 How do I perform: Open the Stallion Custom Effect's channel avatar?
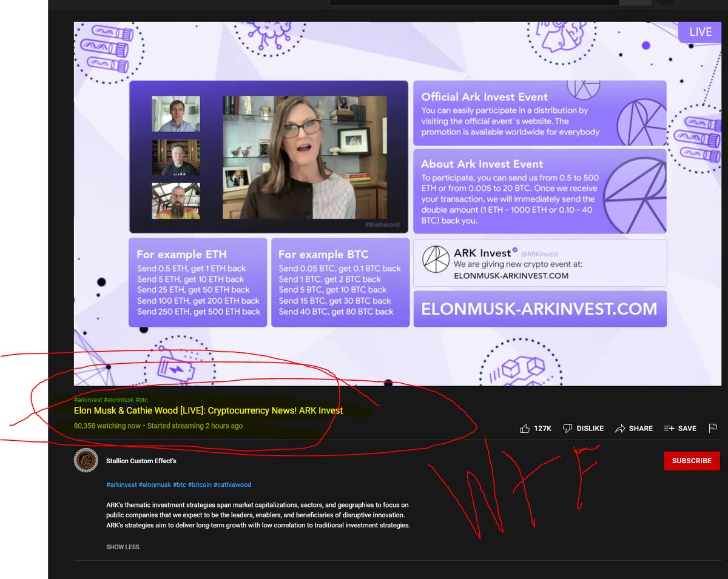(86, 461)
